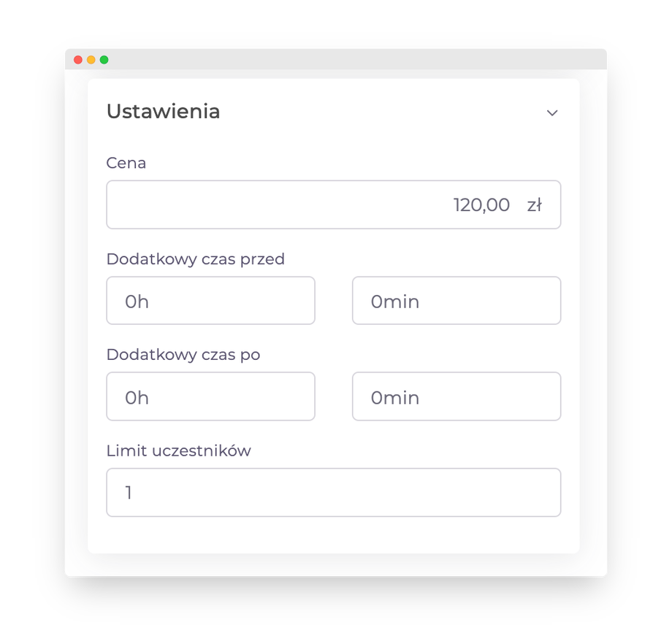Close the window with the red button
This screenshot has width=672, height=625.
pyautogui.click(x=78, y=60)
